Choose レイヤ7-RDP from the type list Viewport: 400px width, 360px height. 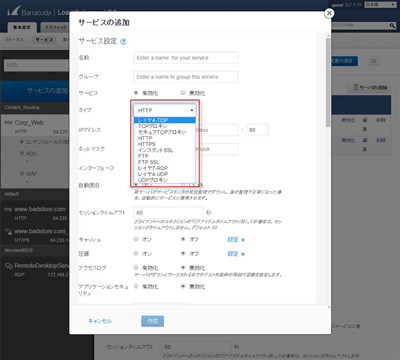click(165, 168)
